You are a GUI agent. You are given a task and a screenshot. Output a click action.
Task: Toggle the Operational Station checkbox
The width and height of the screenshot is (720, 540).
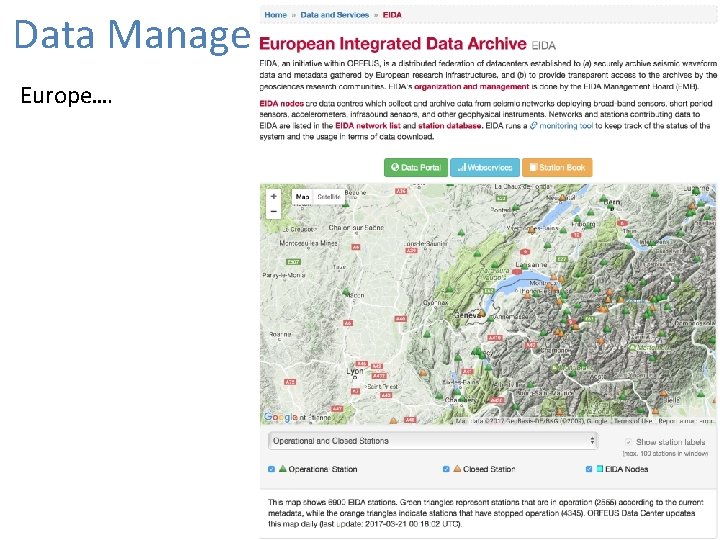(x=271, y=469)
